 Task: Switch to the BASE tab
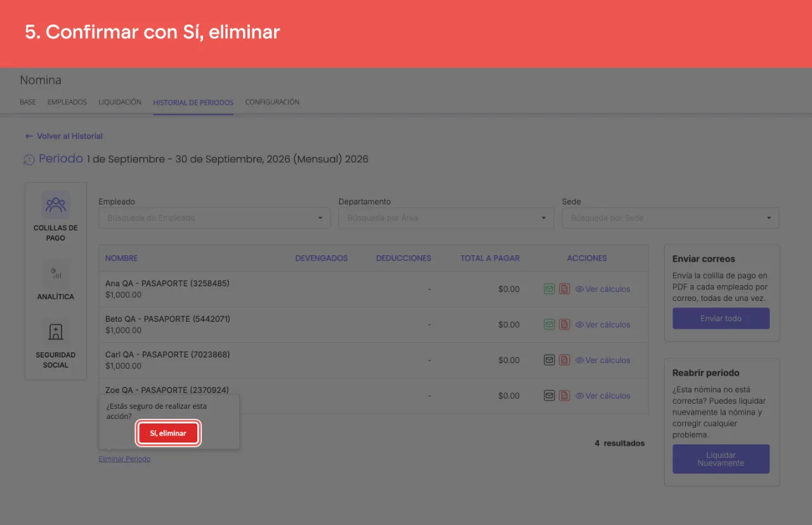(28, 102)
